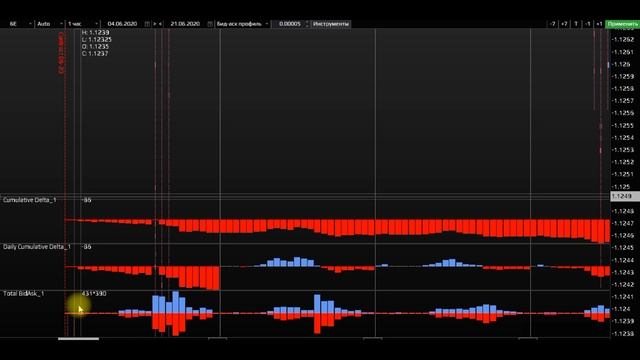The height and width of the screenshot is (360, 640).
Task: Click the 1.1262 price axis label
Action: coord(624,40)
